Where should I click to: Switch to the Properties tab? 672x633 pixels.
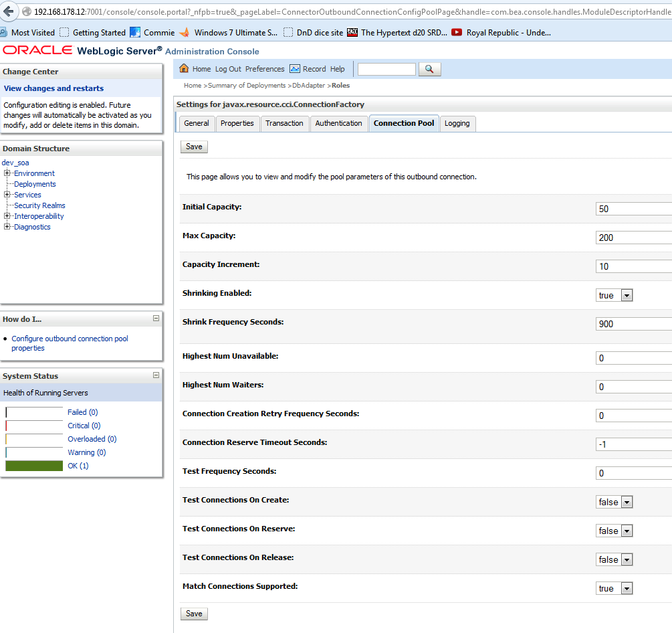(x=237, y=124)
